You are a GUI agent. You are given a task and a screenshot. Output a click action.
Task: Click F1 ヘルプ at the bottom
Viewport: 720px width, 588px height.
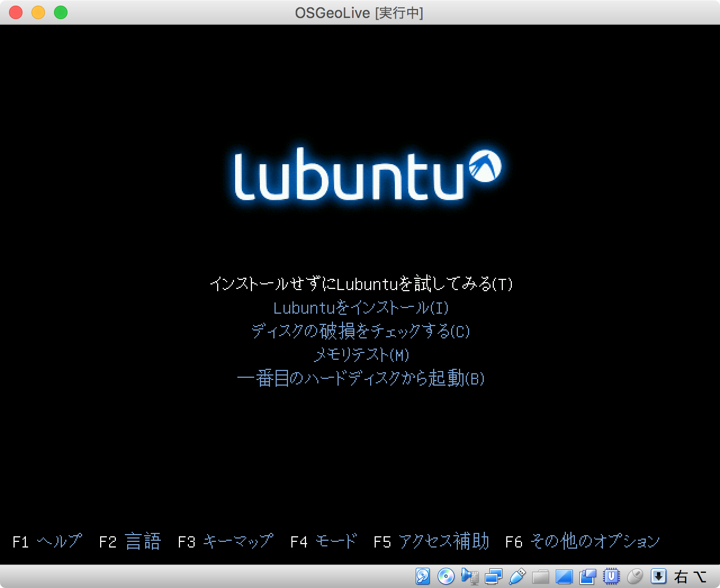47,541
